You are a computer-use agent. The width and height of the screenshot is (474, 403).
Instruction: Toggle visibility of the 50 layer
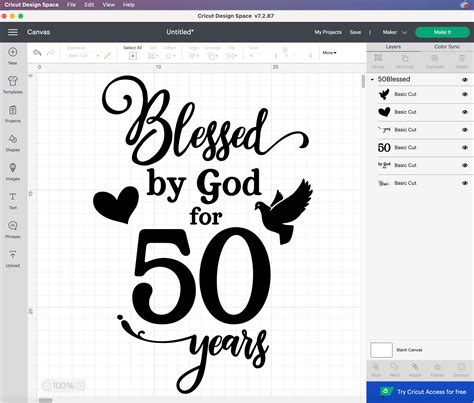click(465, 148)
